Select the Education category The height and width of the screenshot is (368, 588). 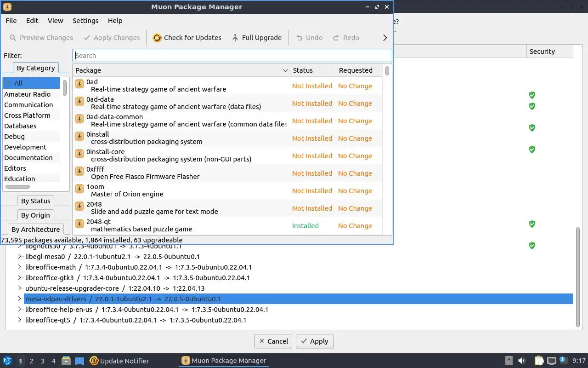tap(31, 178)
